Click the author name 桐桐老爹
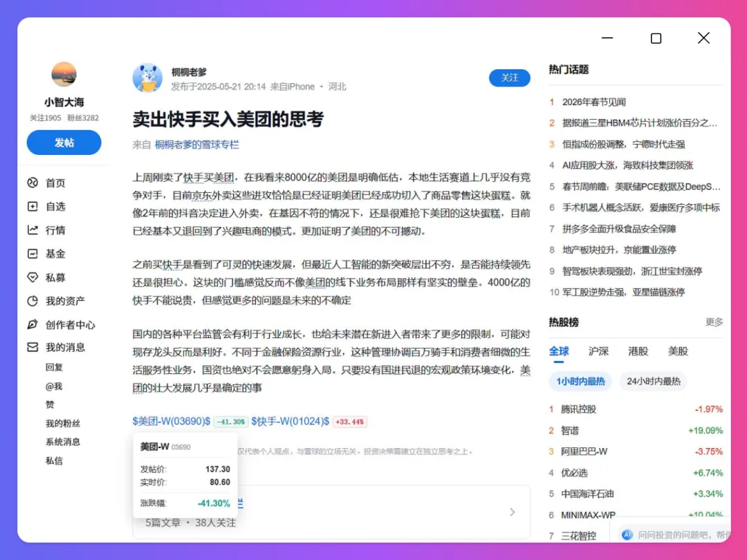The image size is (747, 560). pos(189,72)
